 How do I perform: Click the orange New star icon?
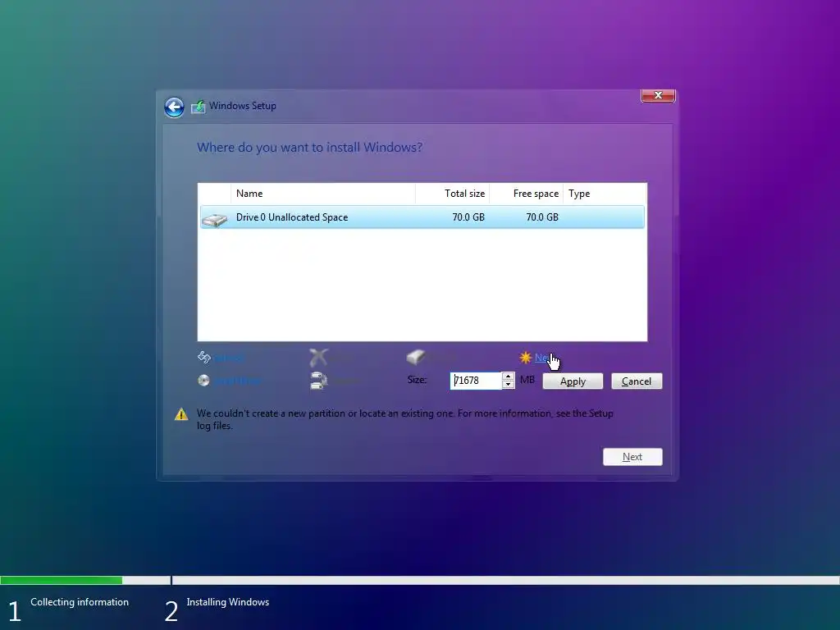point(526,358)
